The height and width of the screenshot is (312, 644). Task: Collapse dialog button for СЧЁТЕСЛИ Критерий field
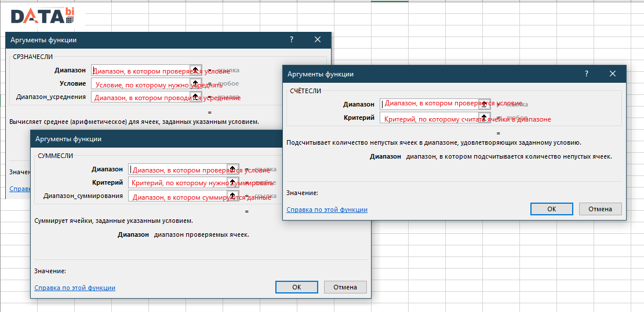tap(485, 118)
